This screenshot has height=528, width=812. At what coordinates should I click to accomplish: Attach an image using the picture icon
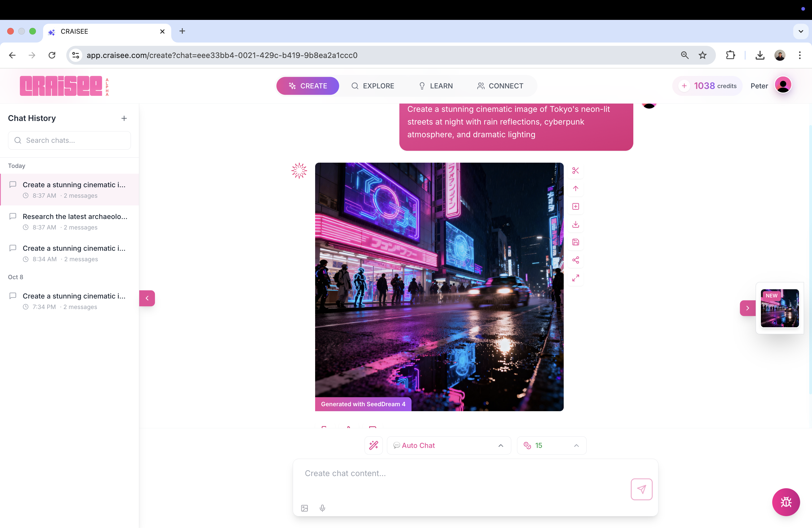coord(304,508)
